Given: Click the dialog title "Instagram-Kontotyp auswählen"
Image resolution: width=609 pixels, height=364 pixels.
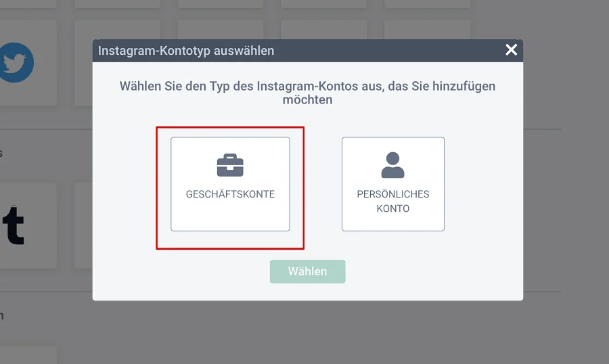Looking at the screenshot, I should click(186, 51).
